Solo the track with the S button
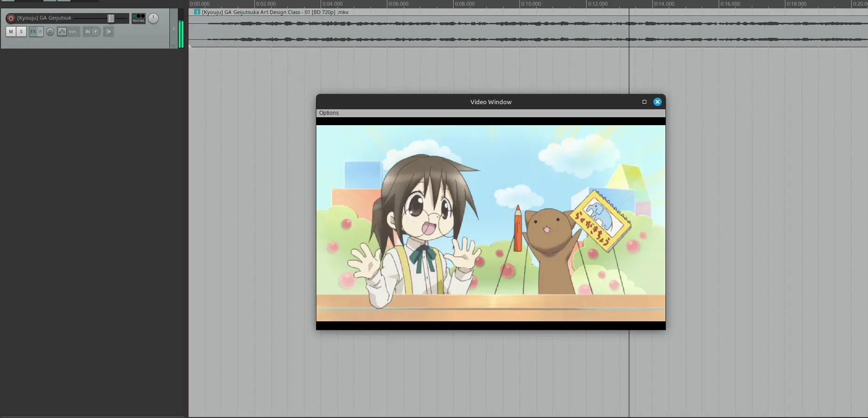868x418 pixels. pyautogui.click(x=21, y=31)
